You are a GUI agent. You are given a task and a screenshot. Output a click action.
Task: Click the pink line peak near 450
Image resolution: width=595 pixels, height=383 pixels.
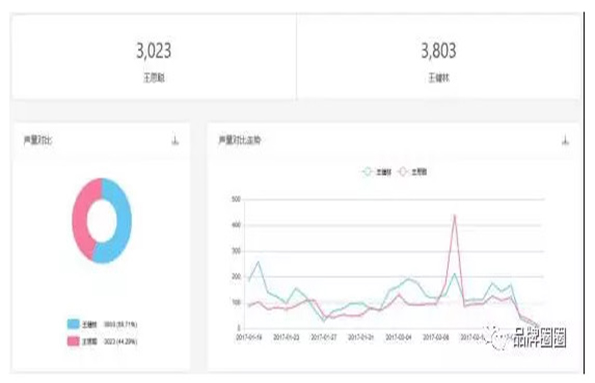coord(455,216)
